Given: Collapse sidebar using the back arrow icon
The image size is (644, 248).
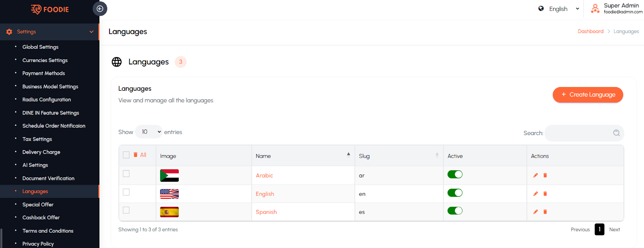Looking at the screenshot, I should pyautogui.click(x=100, y=9).
